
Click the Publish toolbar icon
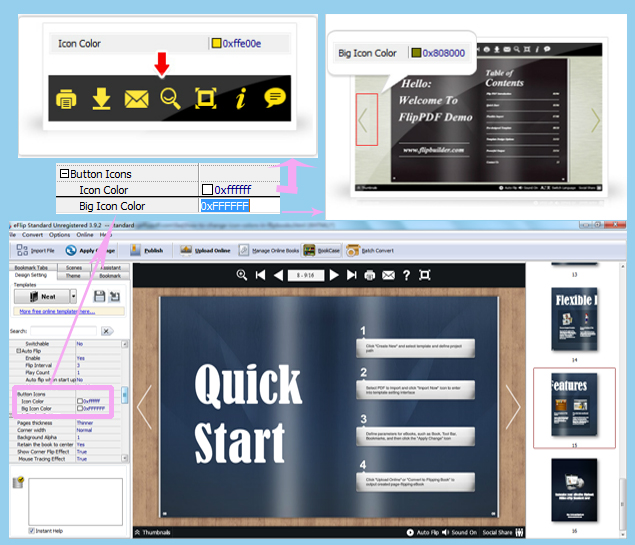[135, 250]
